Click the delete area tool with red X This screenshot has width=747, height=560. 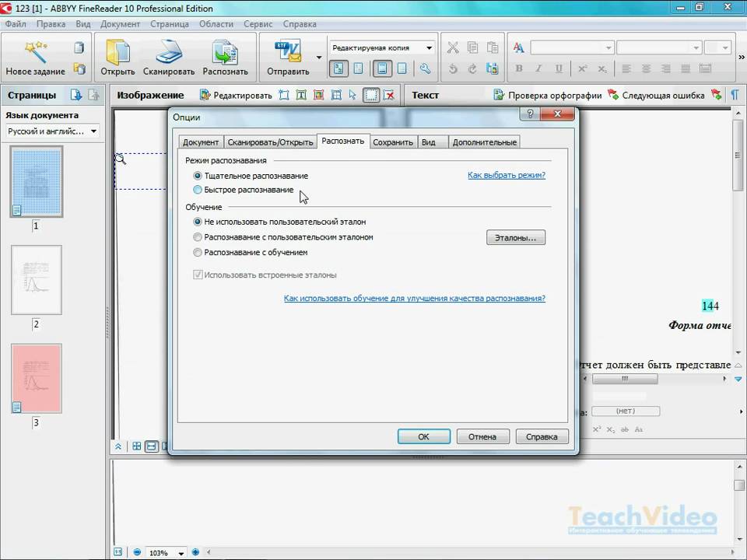coord(389,95)
